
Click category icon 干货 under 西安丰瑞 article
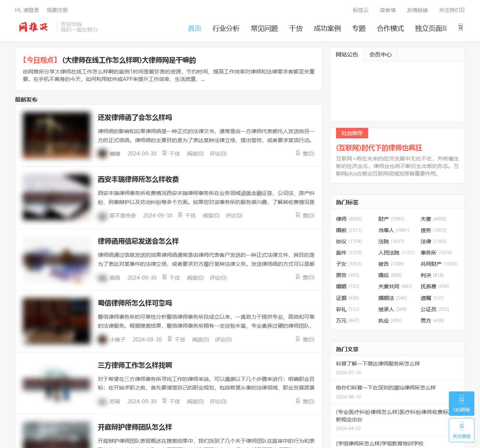click(180, 215)
